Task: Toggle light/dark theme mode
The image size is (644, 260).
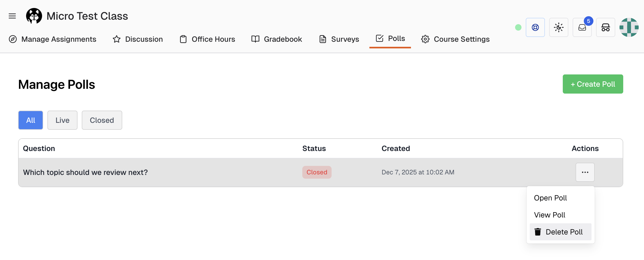Action: point(559,27)
